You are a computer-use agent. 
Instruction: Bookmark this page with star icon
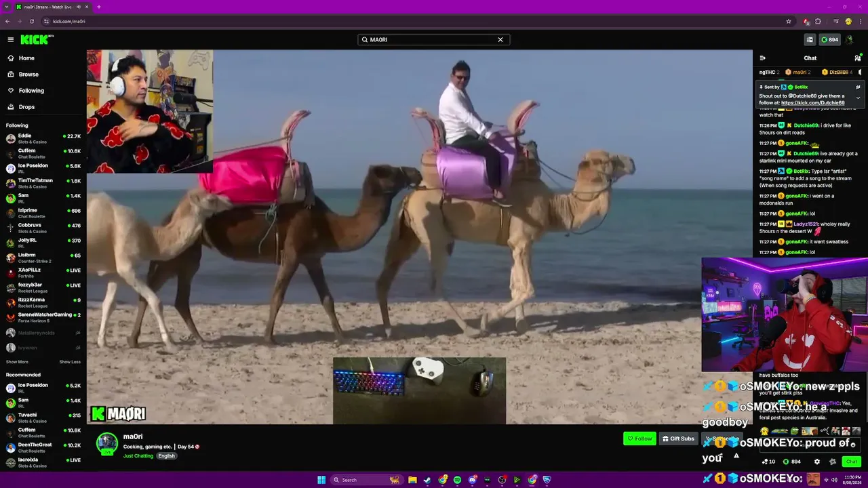789,21
